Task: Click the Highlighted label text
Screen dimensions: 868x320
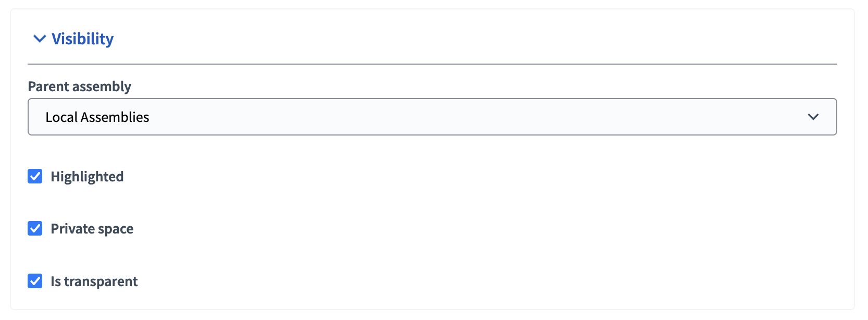Action: pos(87,176)
